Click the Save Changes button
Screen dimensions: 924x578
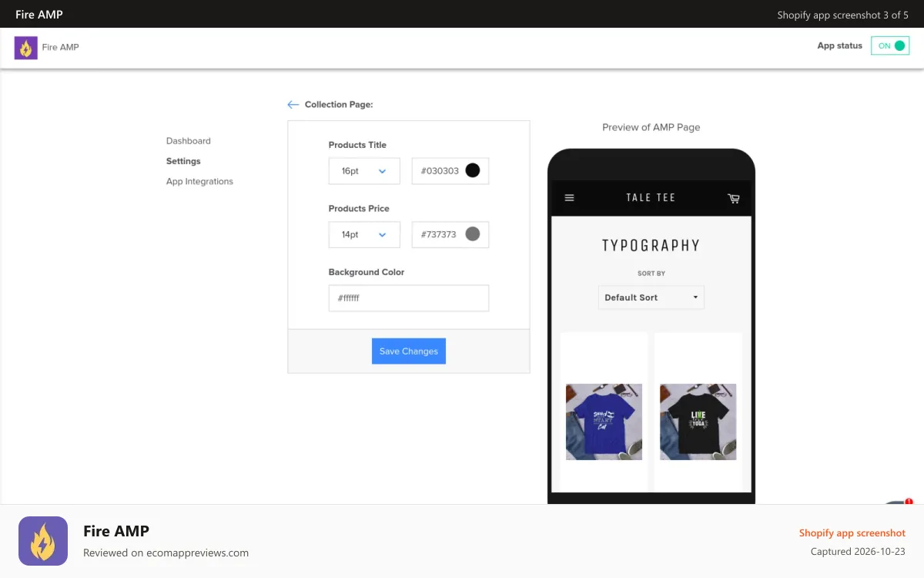pyautogui.click(x=409, y=351)
